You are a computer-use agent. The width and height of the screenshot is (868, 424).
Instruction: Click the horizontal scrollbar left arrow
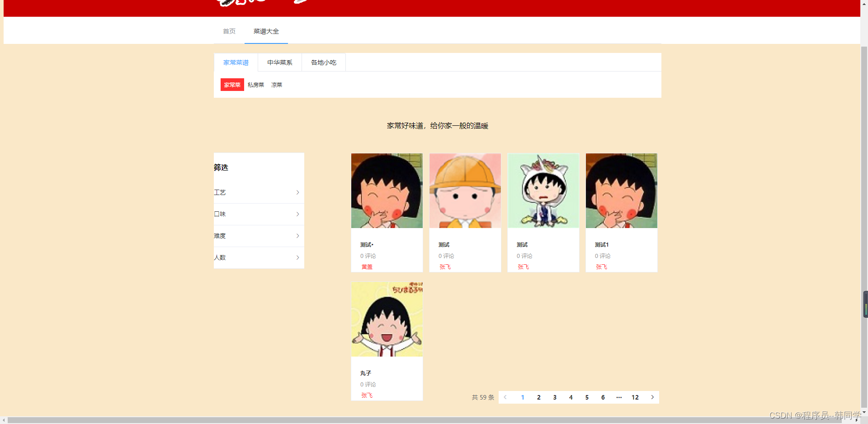click(x=4, y=420)
